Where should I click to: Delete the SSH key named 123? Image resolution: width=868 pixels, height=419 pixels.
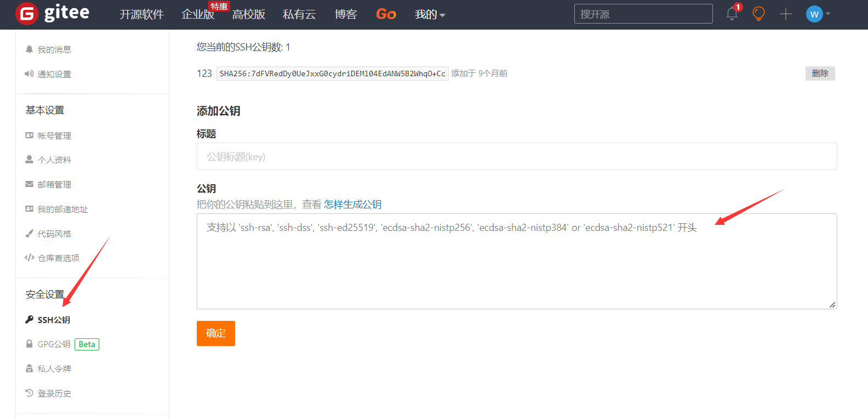[x=820, y=73]
